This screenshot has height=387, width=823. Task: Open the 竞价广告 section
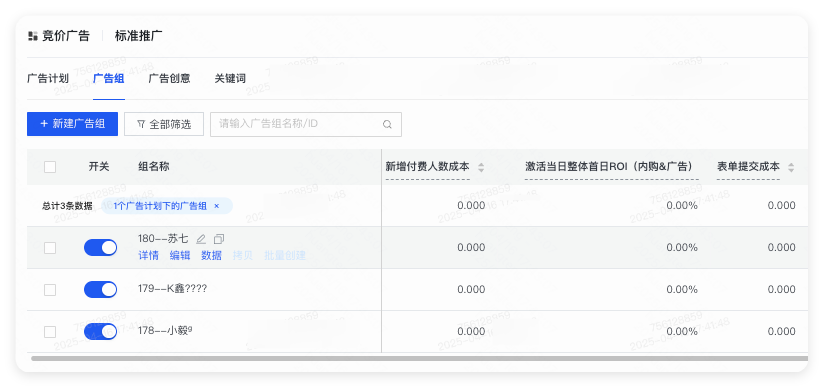(x=66, y=36)
